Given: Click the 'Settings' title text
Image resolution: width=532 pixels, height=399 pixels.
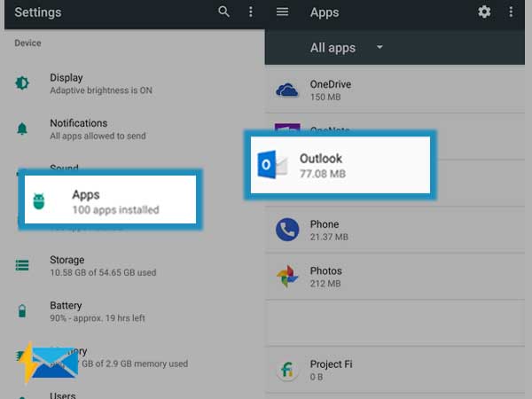Looking at the screenshot, I should point(38,12).
